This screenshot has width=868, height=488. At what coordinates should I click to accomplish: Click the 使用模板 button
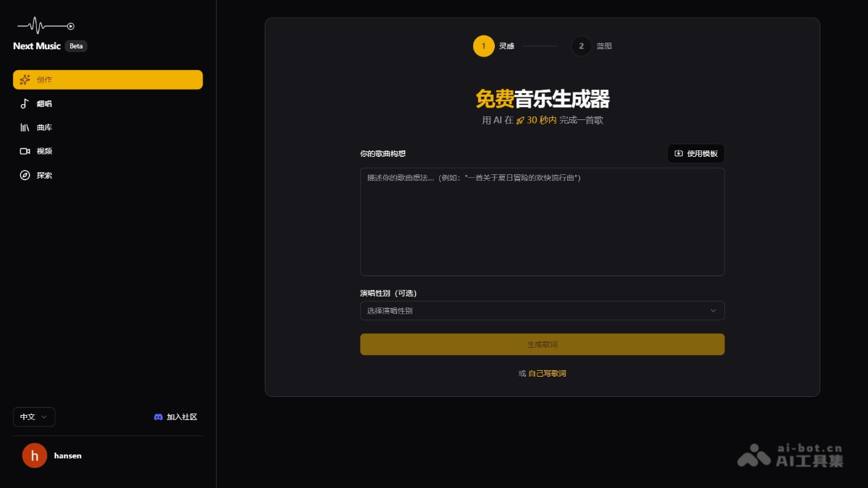[695, 153]
